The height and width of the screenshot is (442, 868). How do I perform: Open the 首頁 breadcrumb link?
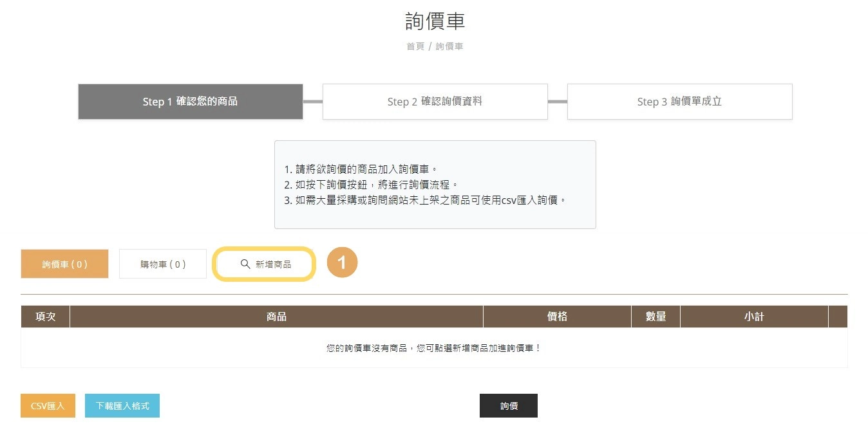(415, 46)
